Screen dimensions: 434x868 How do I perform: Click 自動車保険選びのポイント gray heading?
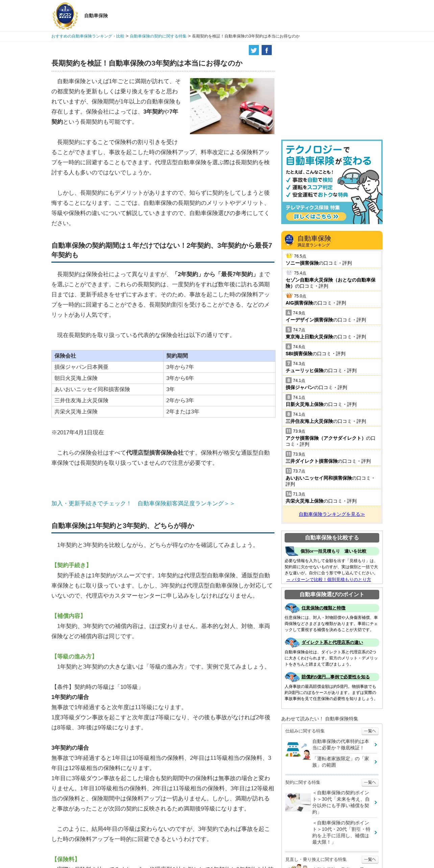[332, 594]
